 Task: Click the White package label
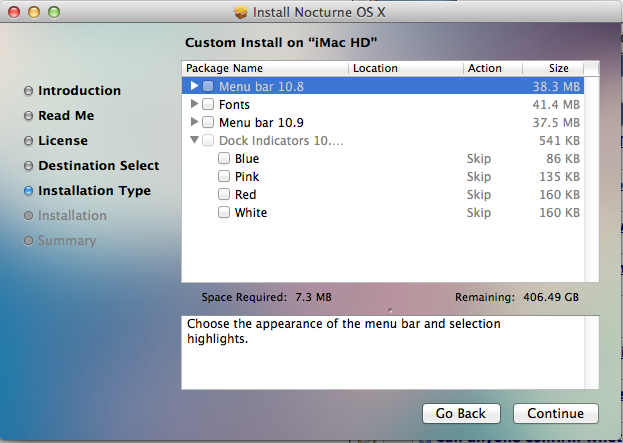point(251,213)
